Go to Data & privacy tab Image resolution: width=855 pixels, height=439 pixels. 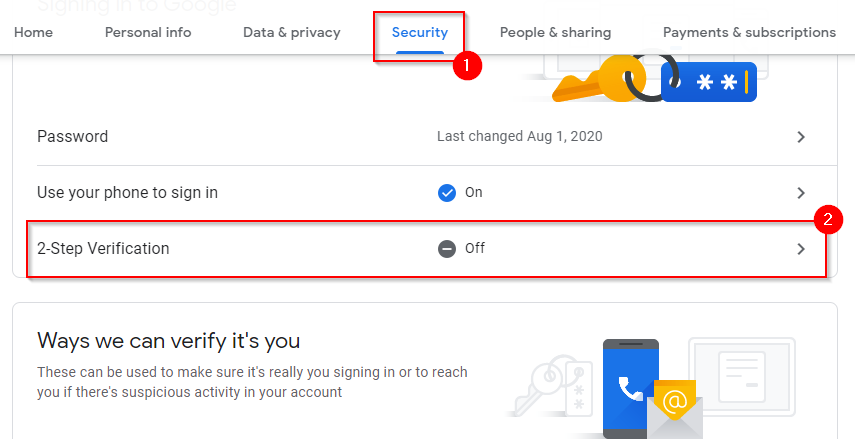click(x=292, y=32)
